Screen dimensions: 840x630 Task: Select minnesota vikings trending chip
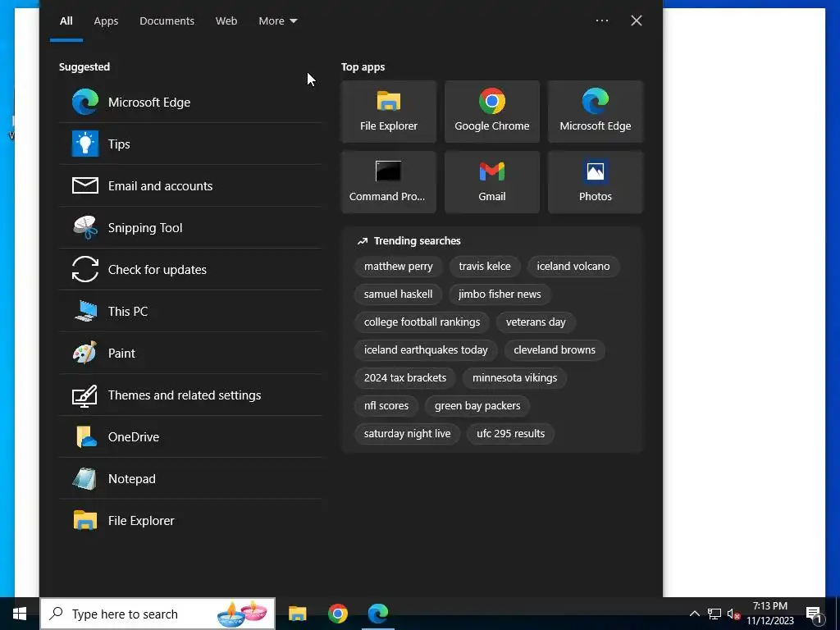point(514,377)
